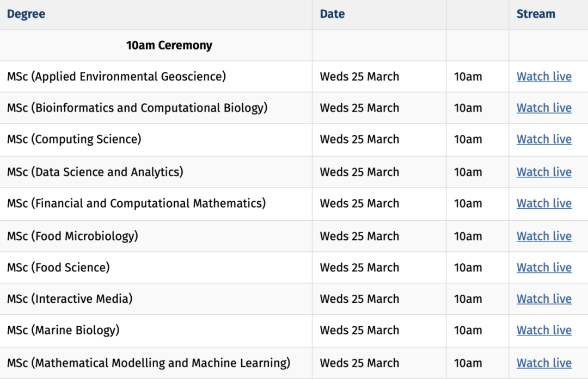Click Watch live for Mathematical Modelling and Machine Learning
This screenshot has height=379, width=588.
tap(544, 363)
